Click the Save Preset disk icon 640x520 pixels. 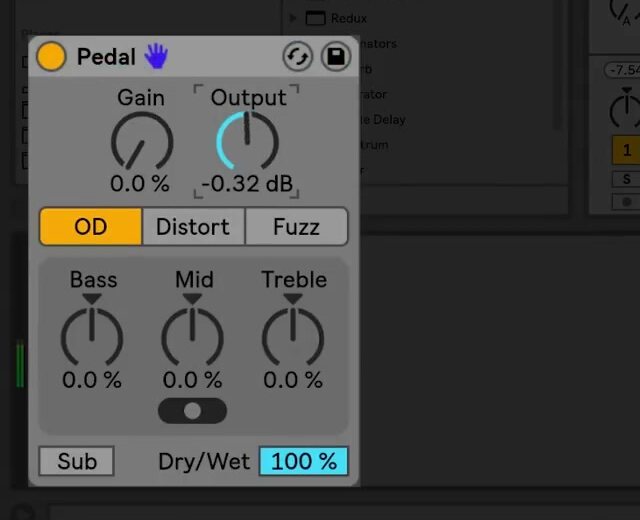pos(336,56)
